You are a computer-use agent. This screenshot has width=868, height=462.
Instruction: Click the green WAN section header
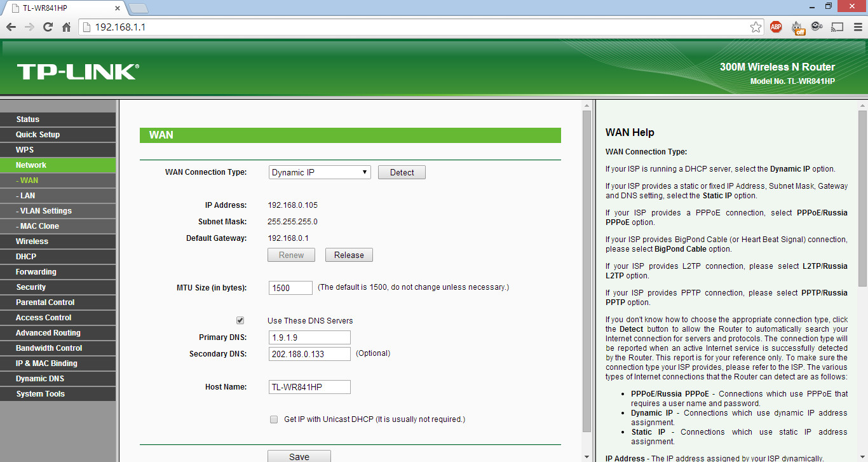350,135
